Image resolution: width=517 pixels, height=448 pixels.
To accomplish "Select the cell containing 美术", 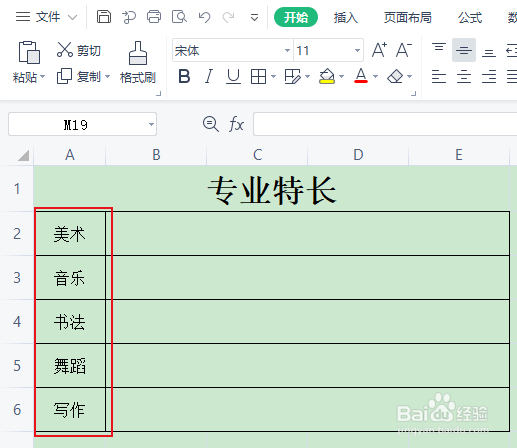I will [x=70, y=234].
